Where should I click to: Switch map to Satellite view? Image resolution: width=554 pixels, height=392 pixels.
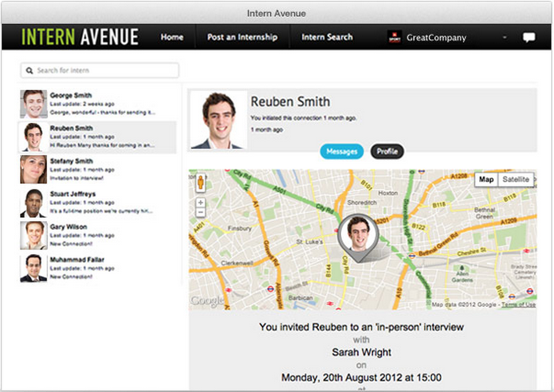515,179
